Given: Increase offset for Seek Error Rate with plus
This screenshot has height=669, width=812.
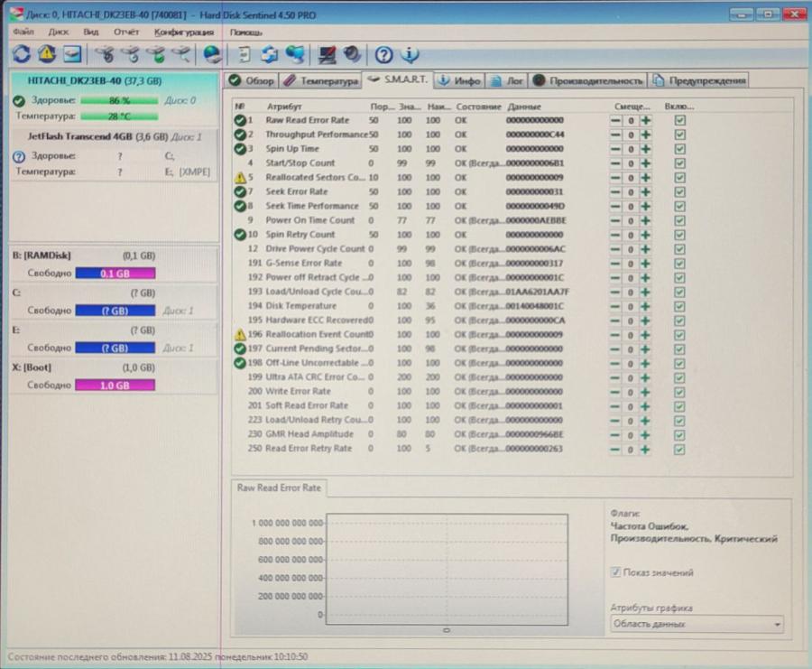Looking at the screenshot, I should 645,191.
